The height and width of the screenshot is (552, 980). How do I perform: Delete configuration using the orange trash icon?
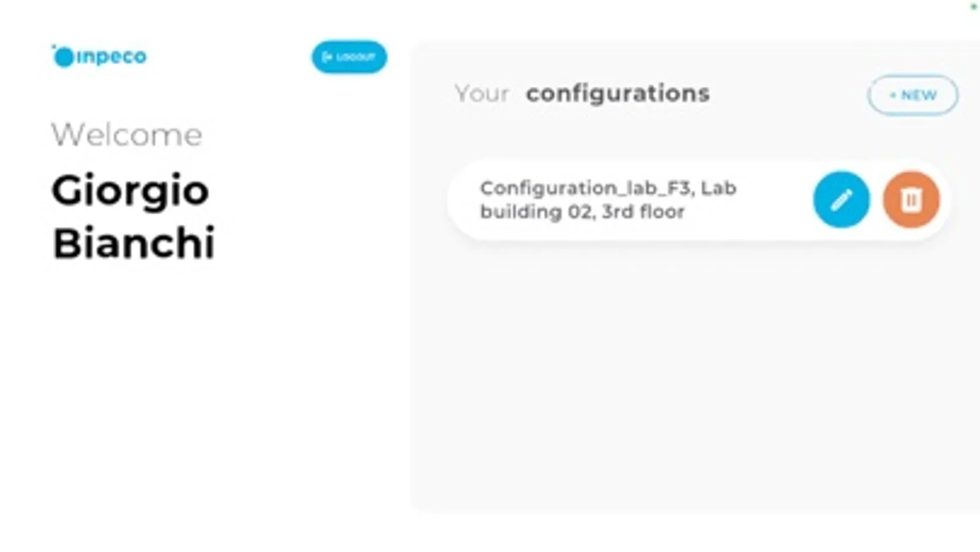[x=911, y=199]
